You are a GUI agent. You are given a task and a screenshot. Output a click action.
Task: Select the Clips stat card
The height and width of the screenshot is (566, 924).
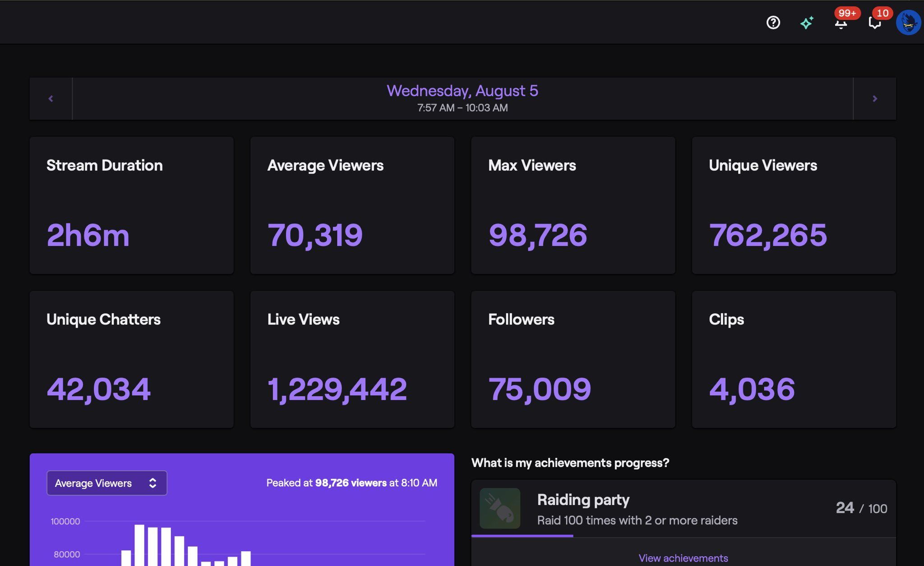(794, 359)
